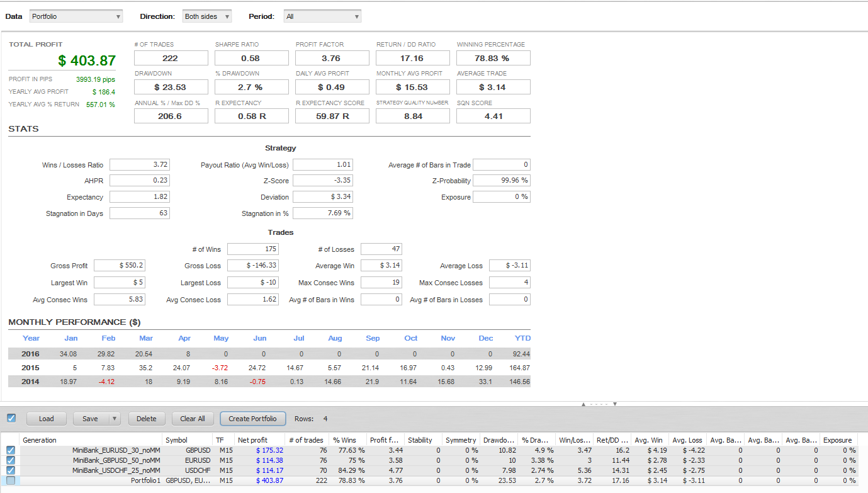
Task: Click the Gross Loss field $ -146.33
Action: click(x=253, y=265)
